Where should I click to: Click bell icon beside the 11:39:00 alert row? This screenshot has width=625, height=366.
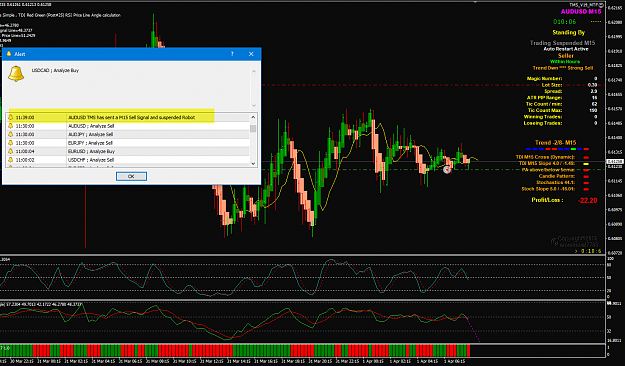11,118
